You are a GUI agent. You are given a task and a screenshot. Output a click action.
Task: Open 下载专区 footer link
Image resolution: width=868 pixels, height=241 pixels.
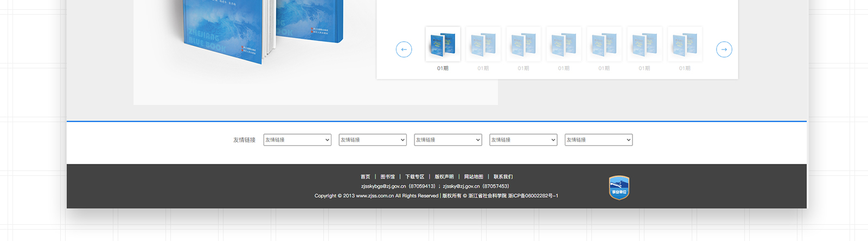click(x=414, y=177)
